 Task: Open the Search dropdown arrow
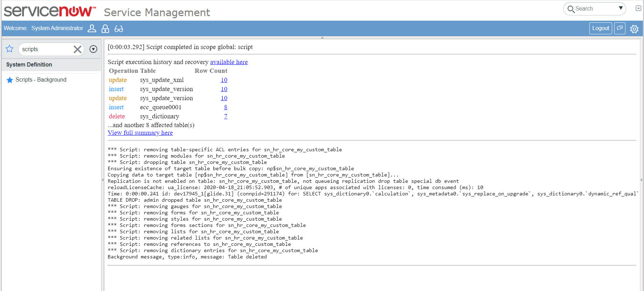click(x=621, y=8)
